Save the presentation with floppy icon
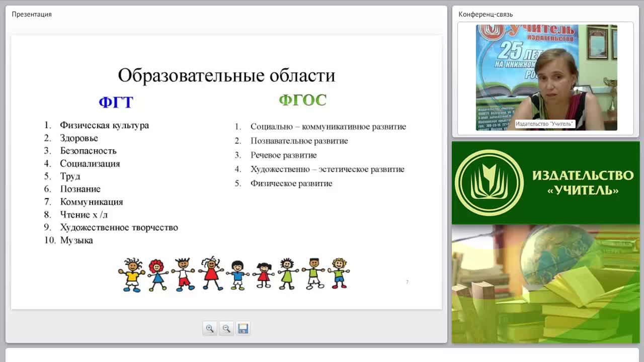This screenshot has width=644, height=362. coord(243,328)
